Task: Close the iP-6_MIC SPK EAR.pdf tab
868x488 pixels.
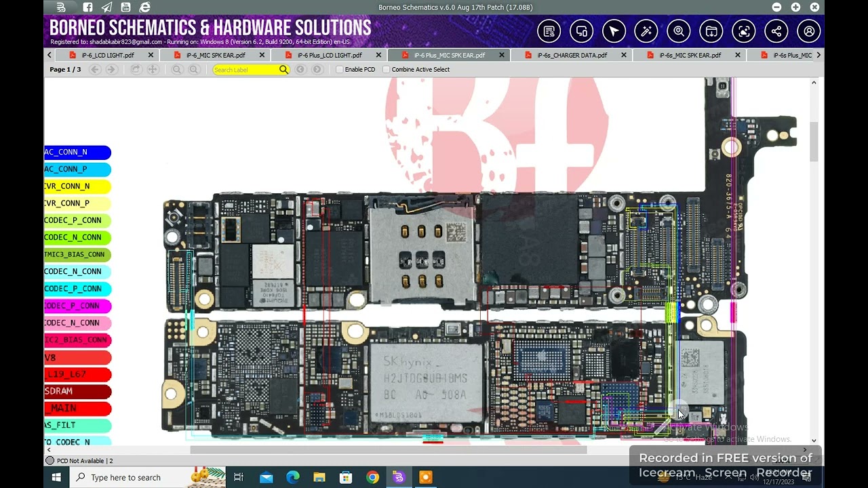Action: (262, 55)
